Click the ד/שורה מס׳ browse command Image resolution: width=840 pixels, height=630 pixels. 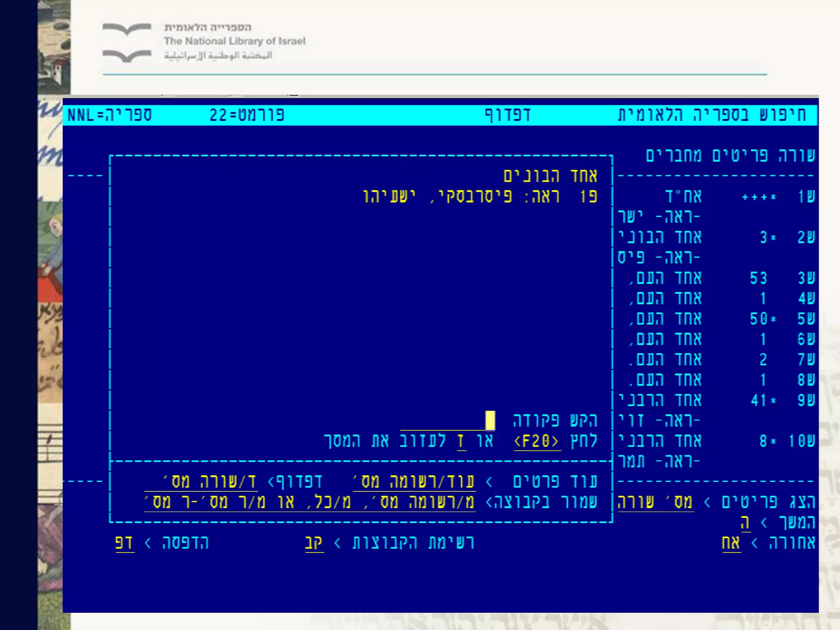point(201,482)
